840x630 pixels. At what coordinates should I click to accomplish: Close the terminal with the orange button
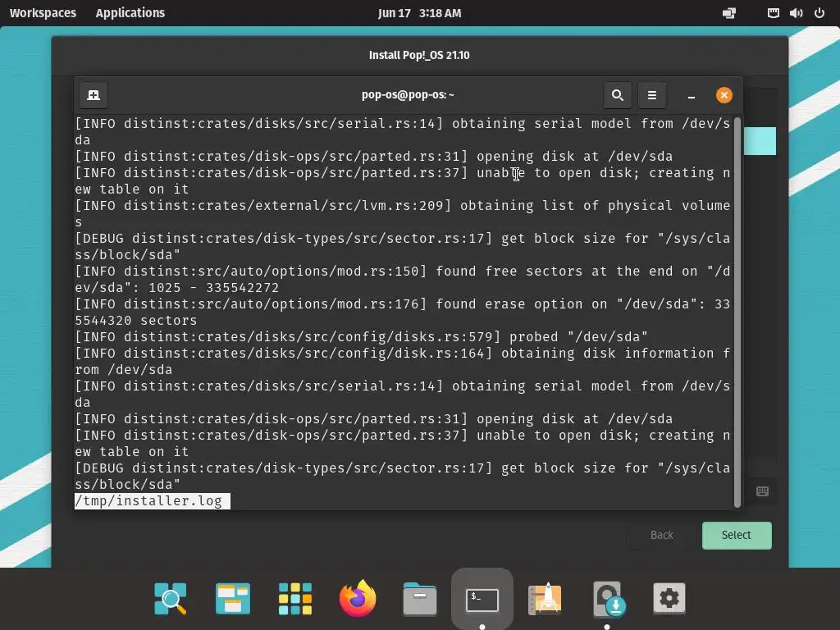[x=724, y=95]
